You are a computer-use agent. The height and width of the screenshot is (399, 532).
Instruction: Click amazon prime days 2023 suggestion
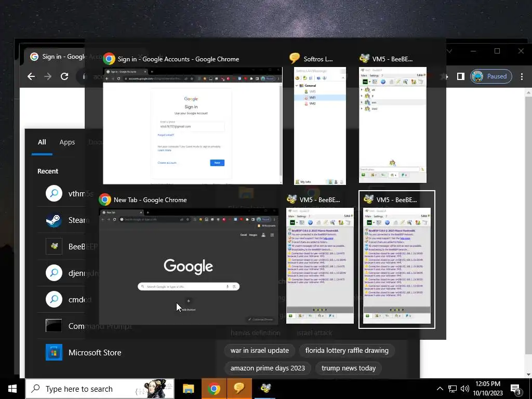(x=268, y=368)
